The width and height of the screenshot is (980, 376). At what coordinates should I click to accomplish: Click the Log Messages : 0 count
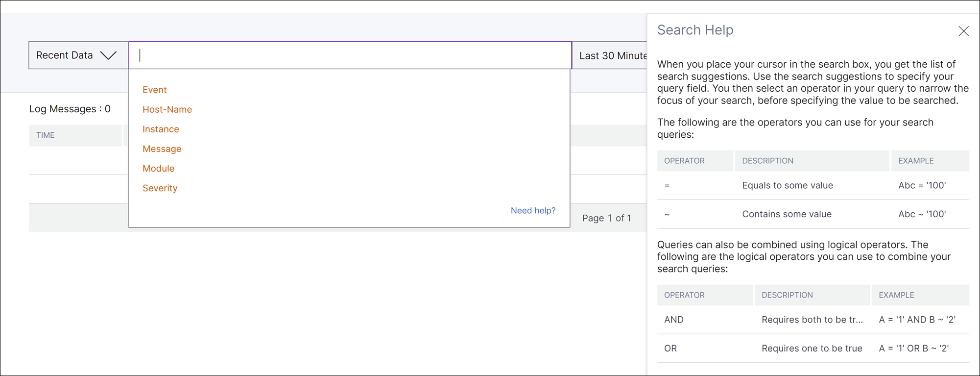[x=70, y=109]
